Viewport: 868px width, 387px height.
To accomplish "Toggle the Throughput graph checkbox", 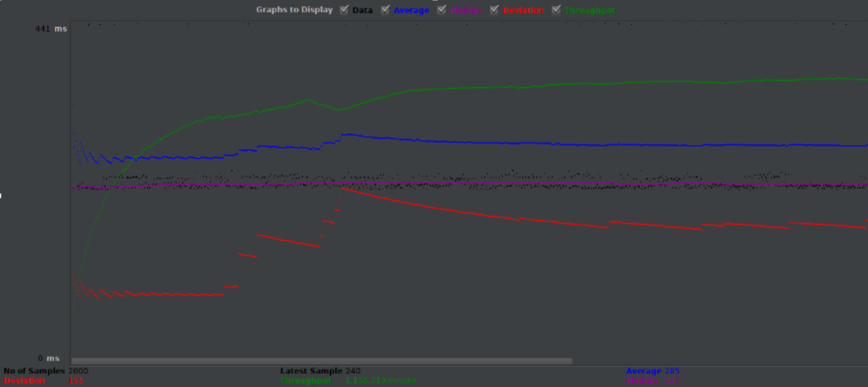I will click(x=557, y=10).
